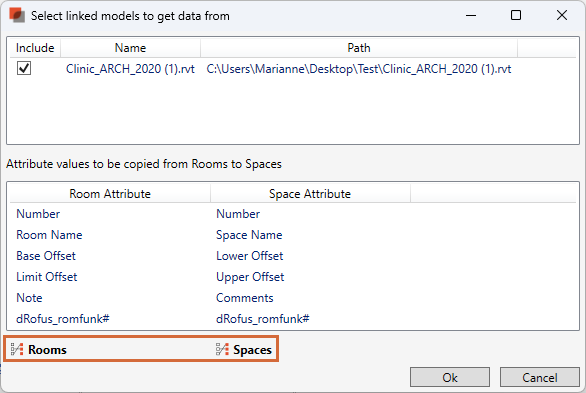Sort by the Path column header
586x393 pixels.
pos(359,48)
